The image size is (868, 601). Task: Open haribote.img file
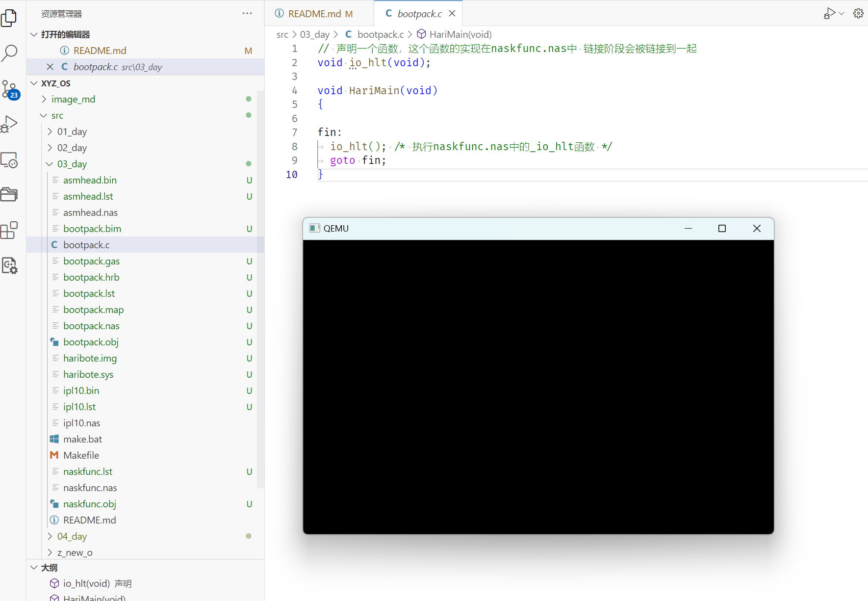[x=90, y=358]
